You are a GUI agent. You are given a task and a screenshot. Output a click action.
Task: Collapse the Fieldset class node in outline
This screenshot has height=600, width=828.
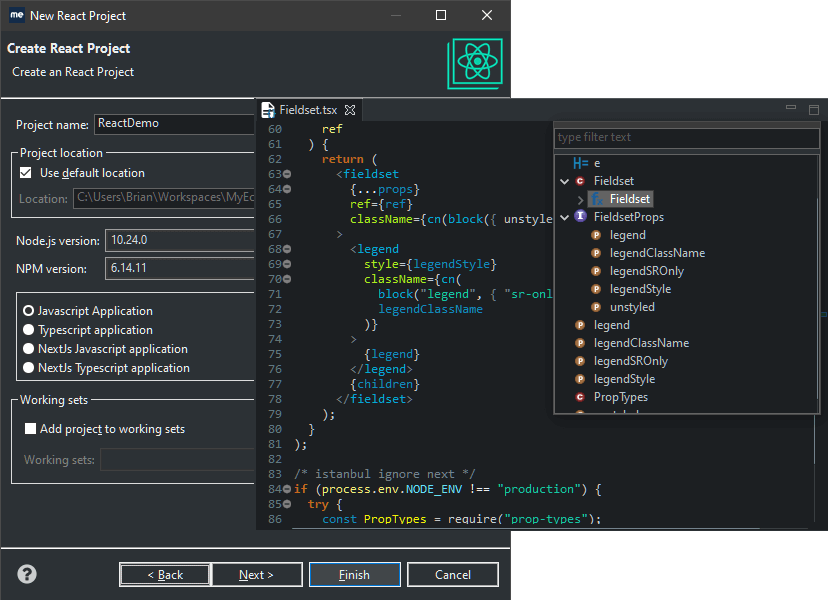click(x=564, y=181)
